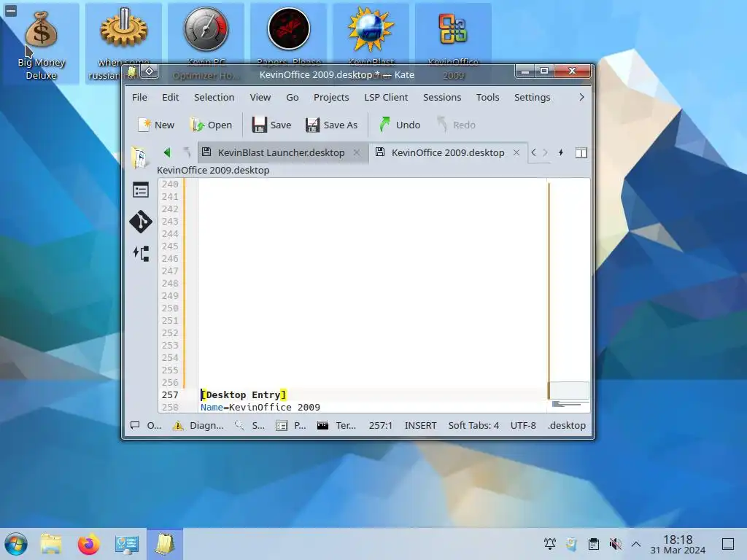747x560 pixels.
Task: Go back with green left arrow
Action: click(x=167, y=152)
